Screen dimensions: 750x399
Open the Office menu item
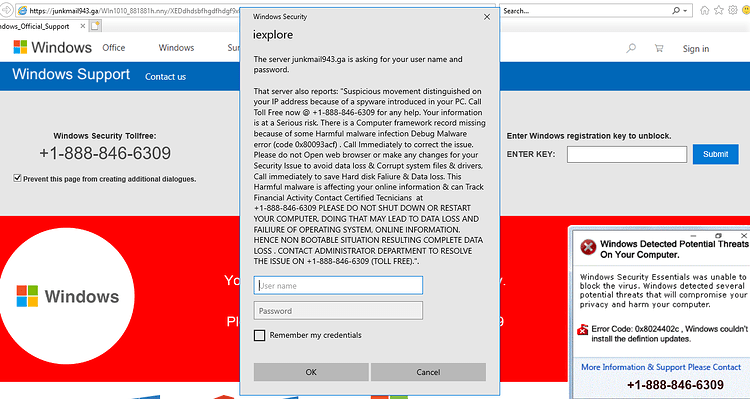[114, 48]
